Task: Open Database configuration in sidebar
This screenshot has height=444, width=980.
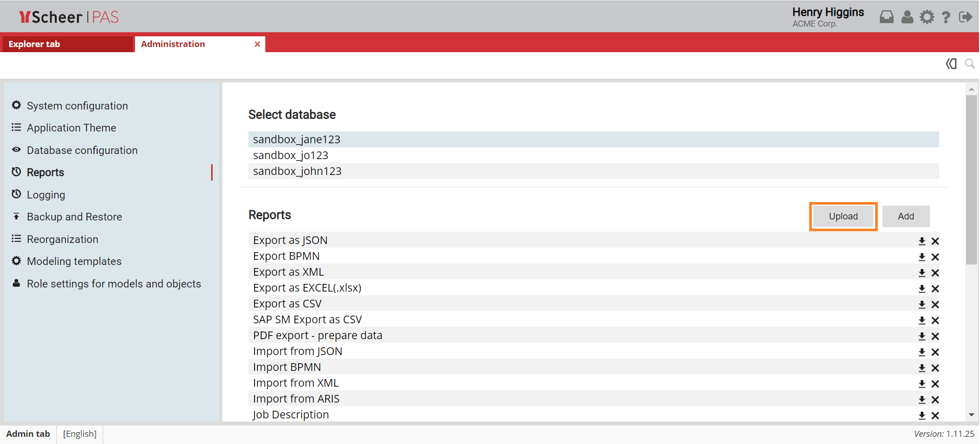Action: [82, 150]
